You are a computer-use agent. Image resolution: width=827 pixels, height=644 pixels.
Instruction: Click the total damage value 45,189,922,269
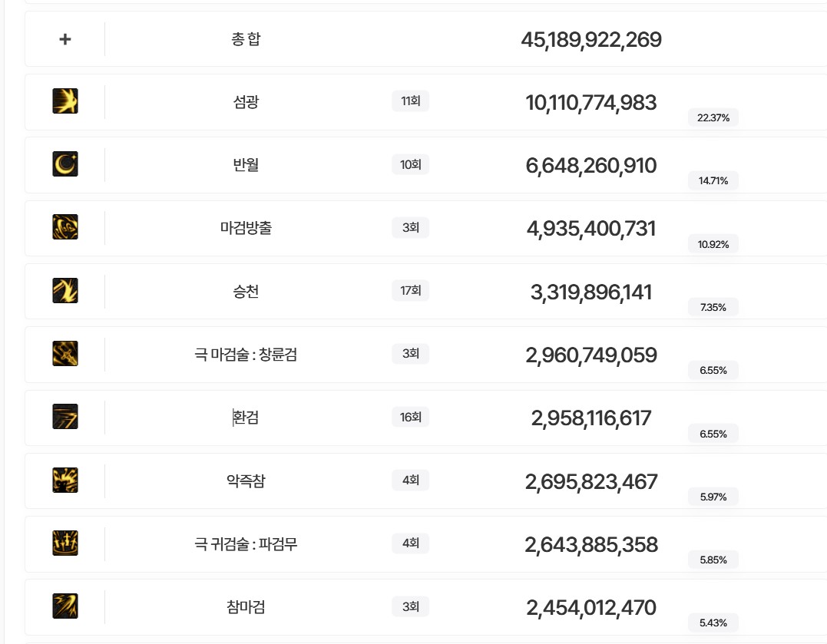tap(590, 40)
